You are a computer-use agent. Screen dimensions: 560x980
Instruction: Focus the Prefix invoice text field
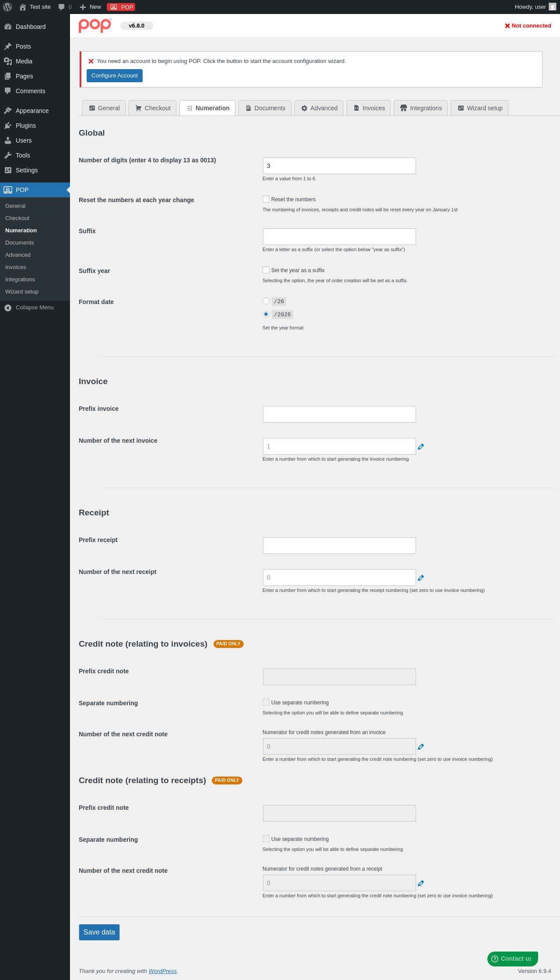coord(339,414)
